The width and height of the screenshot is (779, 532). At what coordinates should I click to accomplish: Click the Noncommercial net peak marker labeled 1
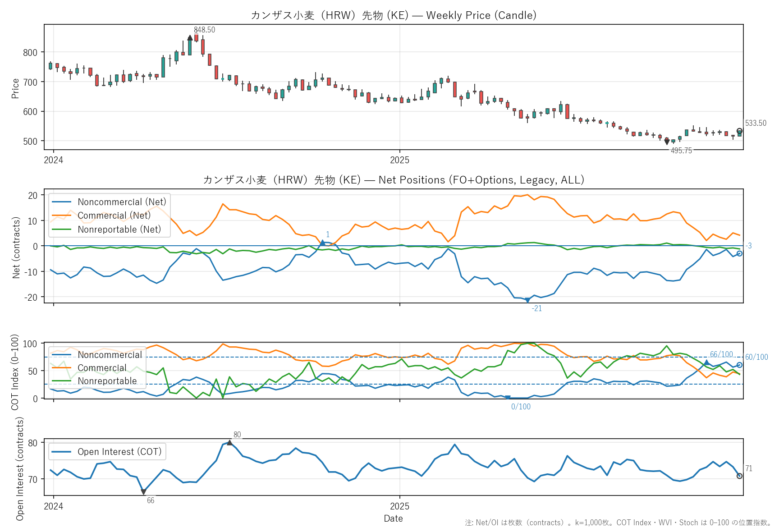click(x=322, y=243)
